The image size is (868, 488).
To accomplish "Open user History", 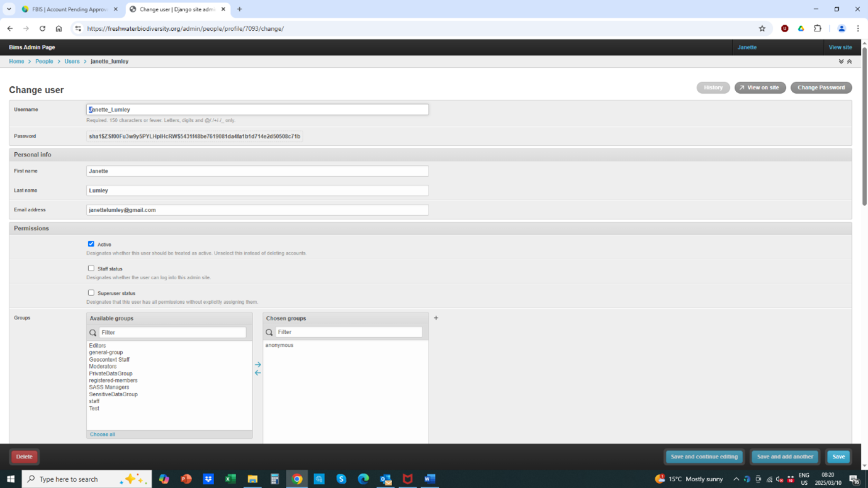I will (x=713, y=87).
